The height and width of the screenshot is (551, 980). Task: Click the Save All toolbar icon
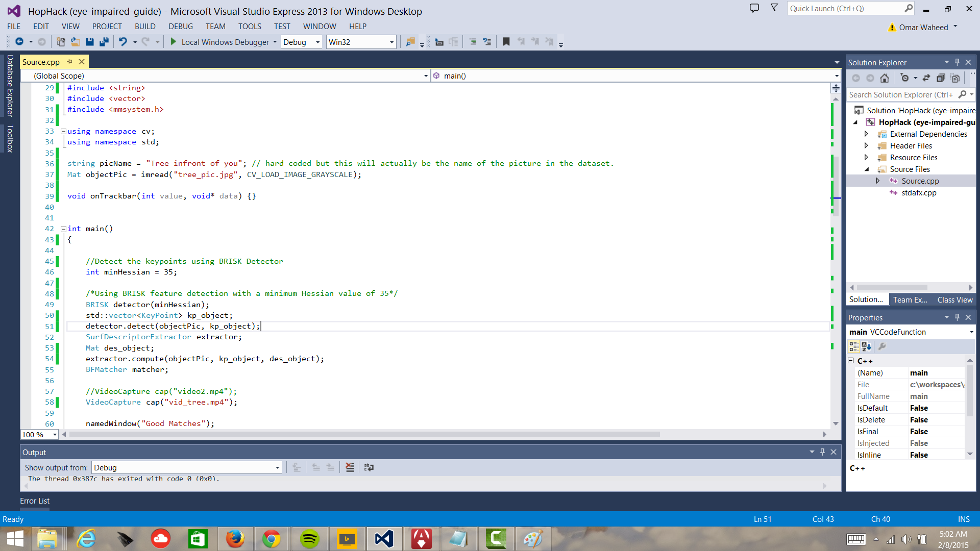click(104, 42)
